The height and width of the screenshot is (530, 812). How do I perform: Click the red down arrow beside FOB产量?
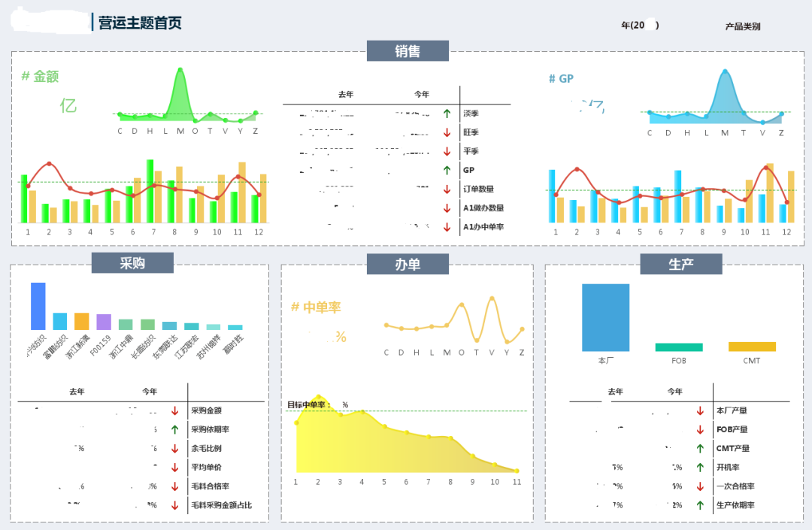point(700,429)
